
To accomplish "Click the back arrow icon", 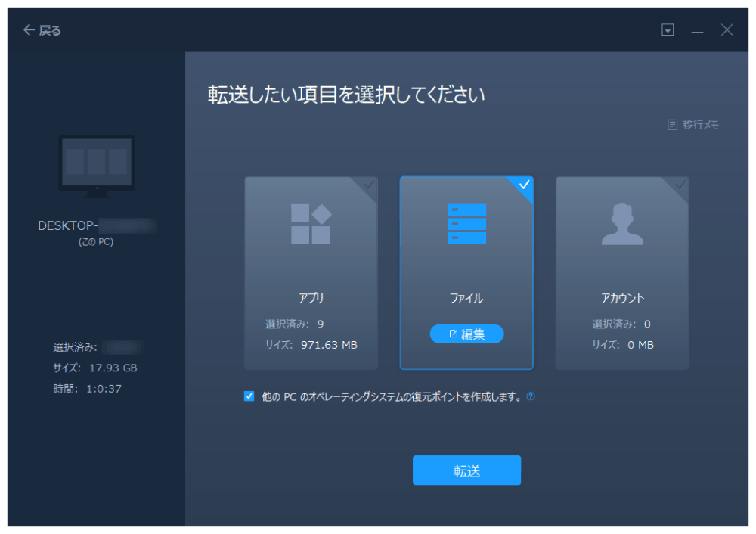I will click(x=29, y=30).
